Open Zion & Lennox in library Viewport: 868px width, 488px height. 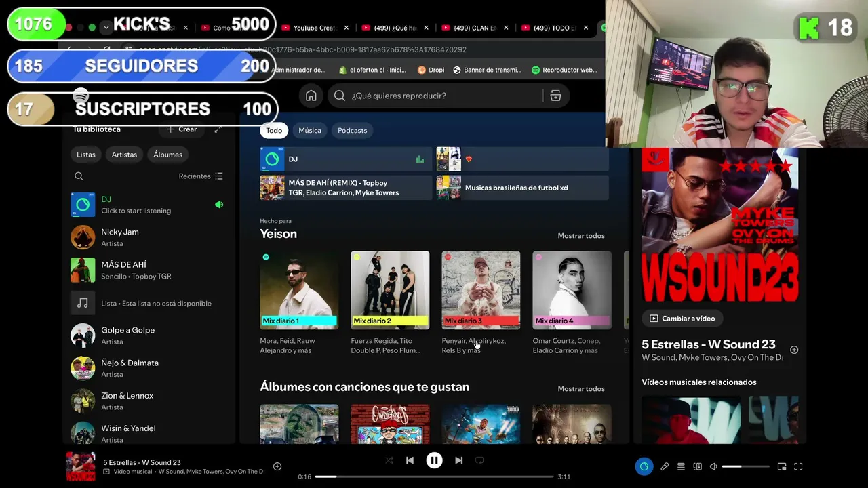(x=149, y=401)
